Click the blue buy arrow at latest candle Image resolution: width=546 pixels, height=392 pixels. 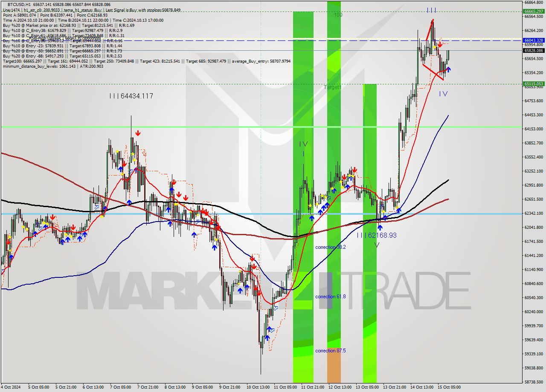(x=448, y=70)
